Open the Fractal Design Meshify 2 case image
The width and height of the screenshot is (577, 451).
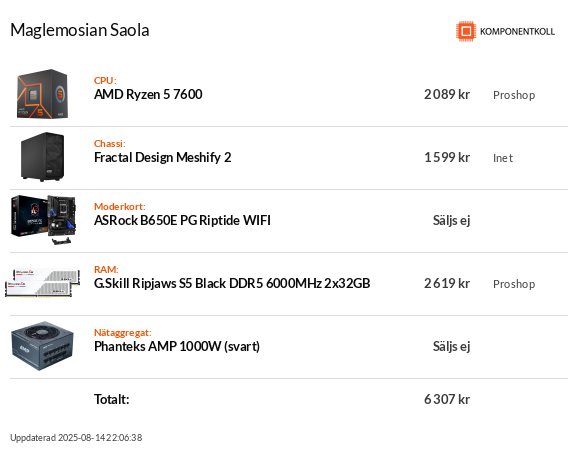[42, 157]
